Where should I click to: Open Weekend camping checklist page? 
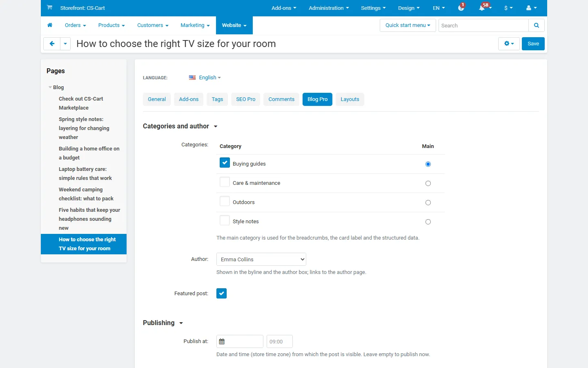(86, 194)
